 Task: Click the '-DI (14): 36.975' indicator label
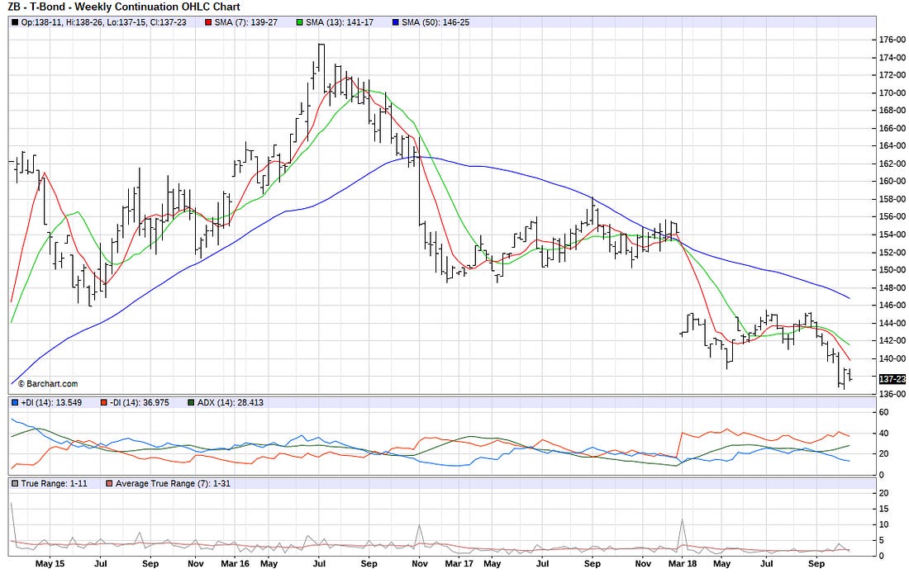[x=140, y=403]
